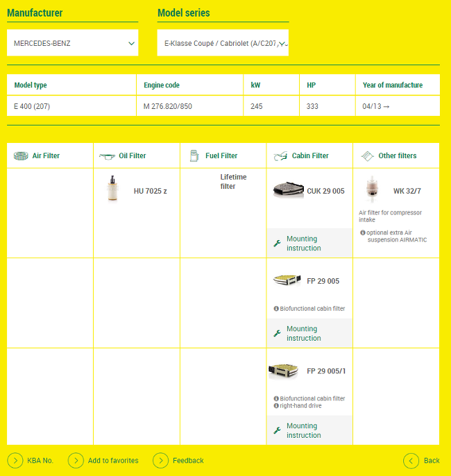The width and height of the screenshot is (451, 476).
Task: Click the Oil Filter oil-can icon
Action: tap(107, 156)
